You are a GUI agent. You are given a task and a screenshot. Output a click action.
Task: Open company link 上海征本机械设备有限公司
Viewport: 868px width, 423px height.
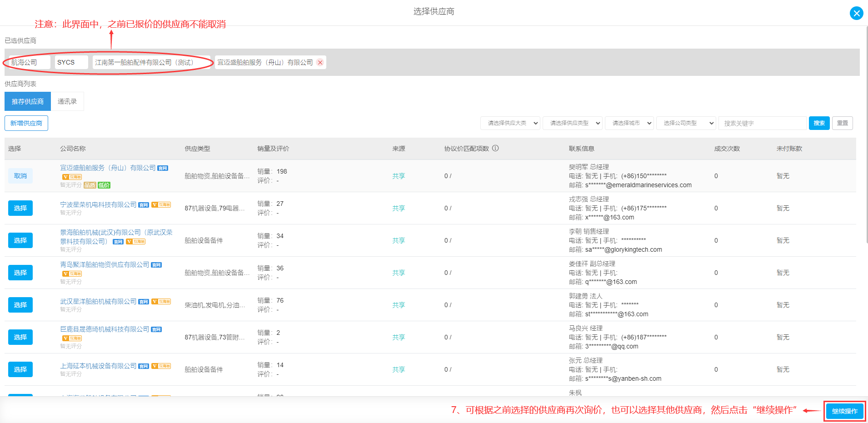(x=98, y=366)
